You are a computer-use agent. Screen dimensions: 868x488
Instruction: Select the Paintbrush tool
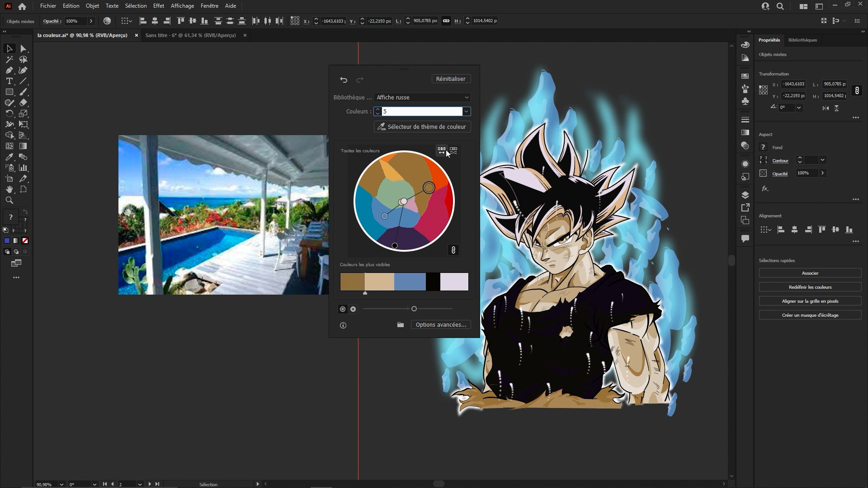[24, 92]
